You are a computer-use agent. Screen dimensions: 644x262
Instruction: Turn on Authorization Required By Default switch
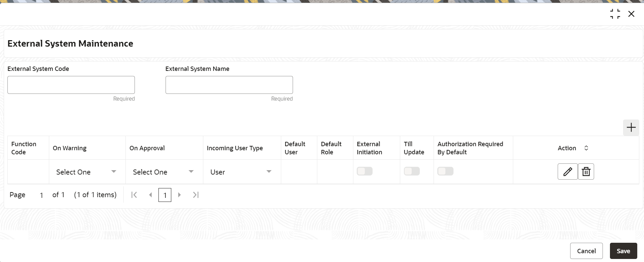coord(445,171)
